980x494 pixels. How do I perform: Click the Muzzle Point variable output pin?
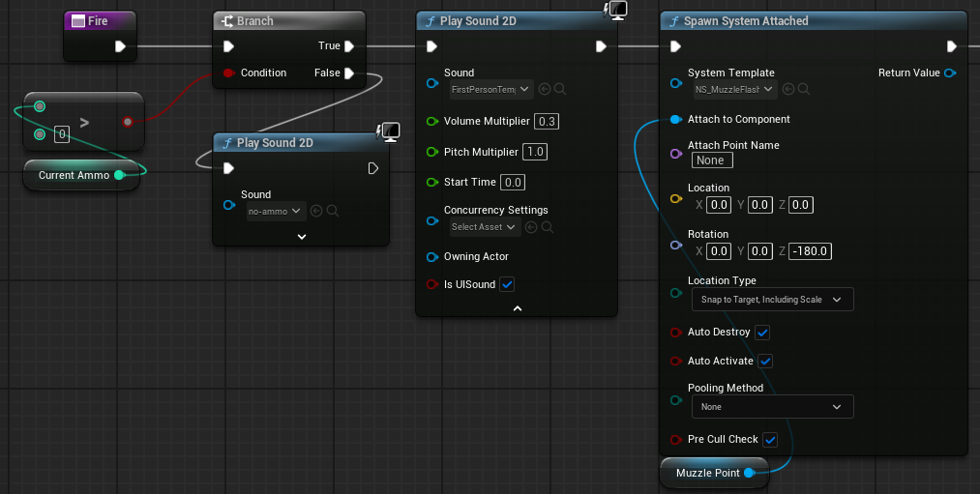750,473
